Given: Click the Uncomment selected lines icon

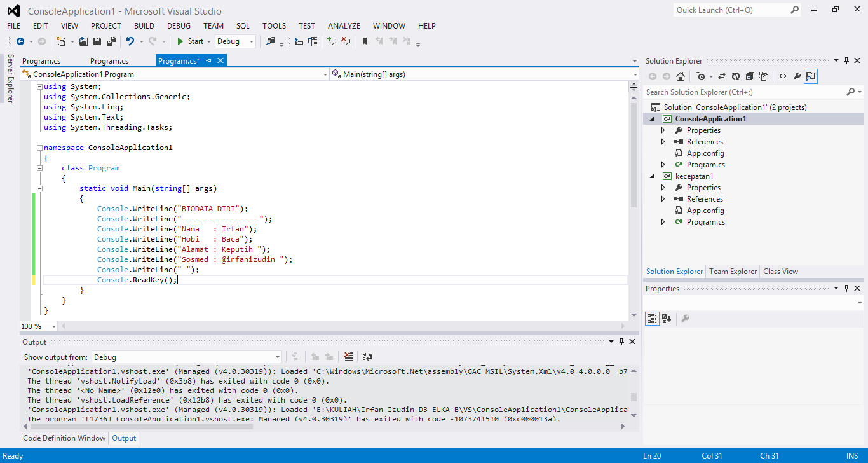Looking at the screenshot, I should 346,41.
